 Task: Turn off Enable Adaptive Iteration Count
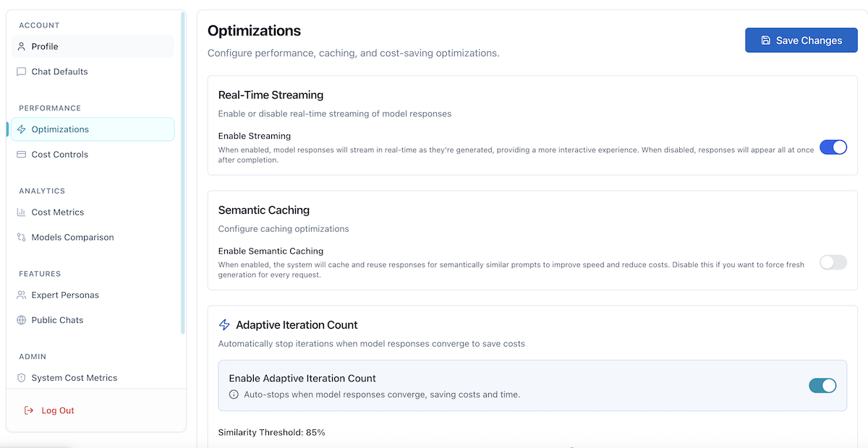click(822, 385)
